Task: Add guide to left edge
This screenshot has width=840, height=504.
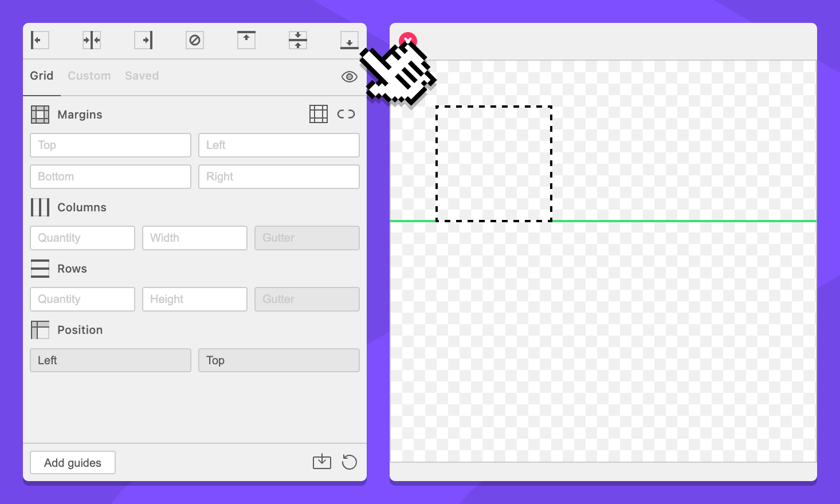Action: coord(40,40)
